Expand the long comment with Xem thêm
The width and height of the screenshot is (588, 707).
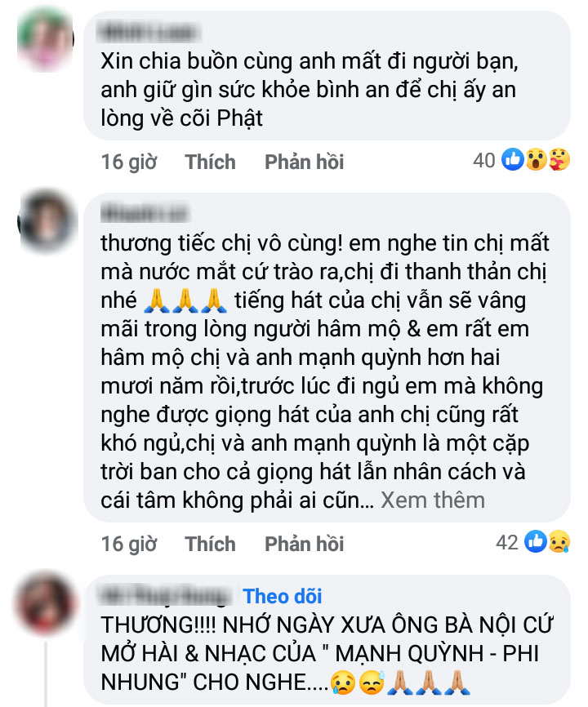tap(433, 500)
